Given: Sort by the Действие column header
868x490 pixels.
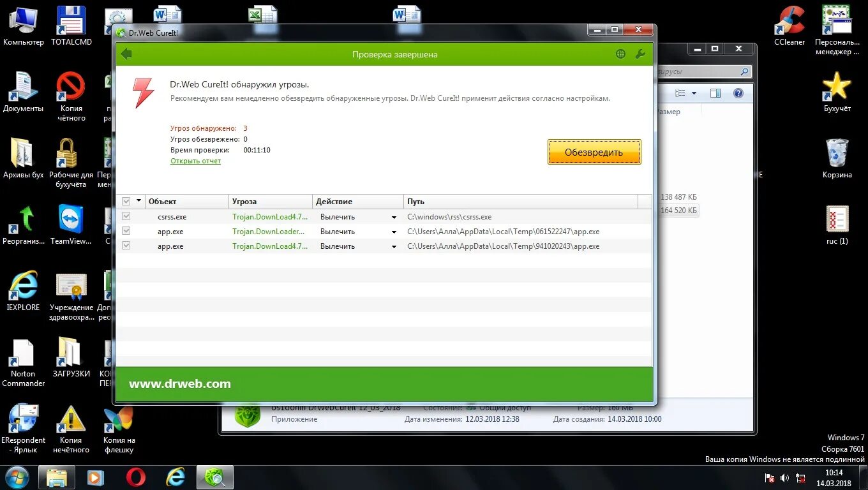Looking at the screenshot, I should (358, 202).
